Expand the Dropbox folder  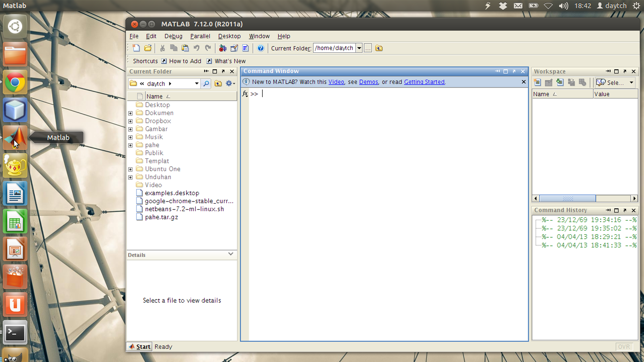pyautogui.click(x=130, y=121)
